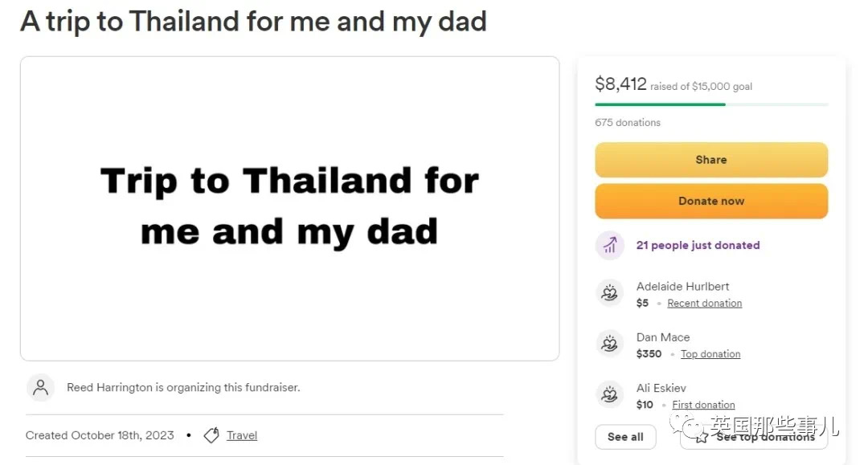This screenshot has height=465, width=868.
Task: Follow the Recent donation link
Action: (705, 303)
